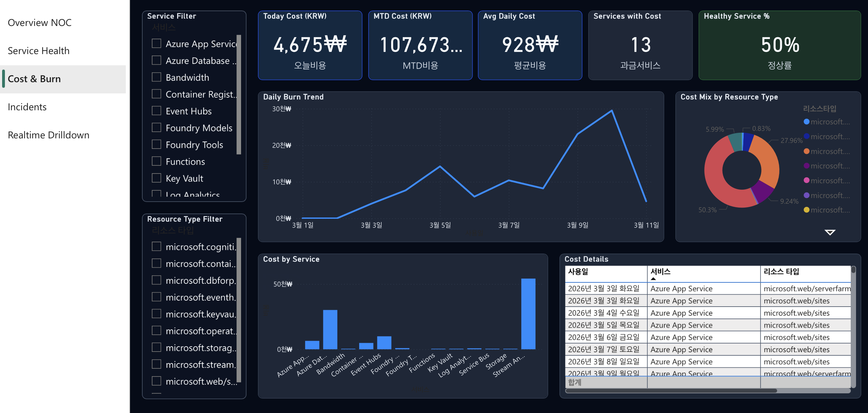Expand the Cost Mix legend down arrow
The width and height of the screenshot is (868, 413).
pyautogui.click(x=830, y=232)
